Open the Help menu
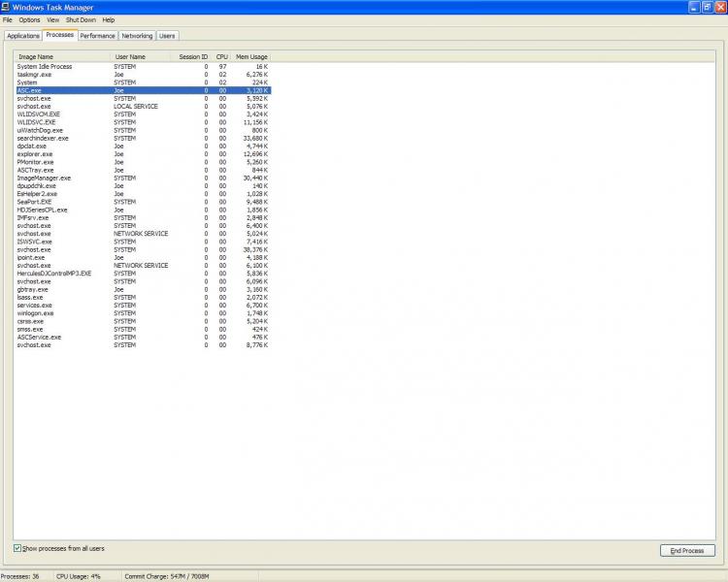Screen dimensions: 728x582 (108, 20)
